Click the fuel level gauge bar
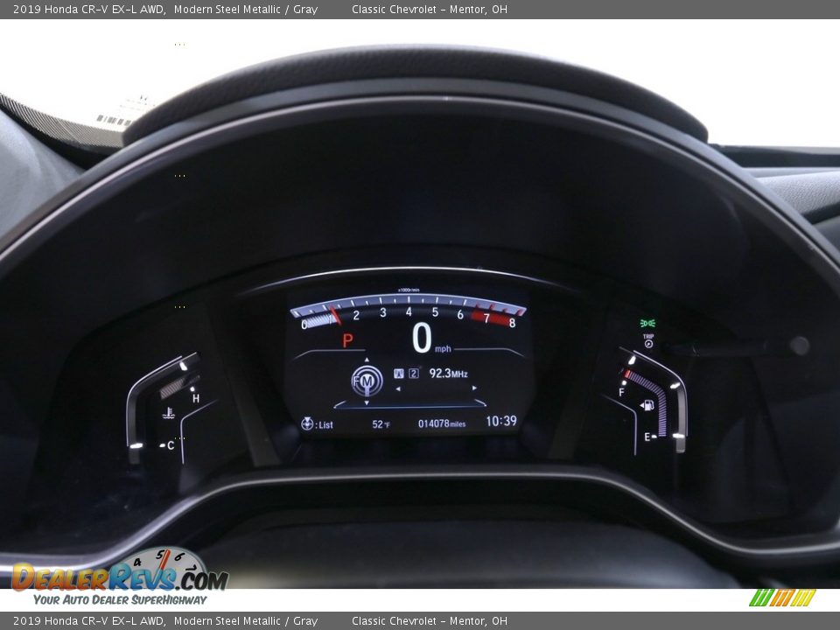The image size is (840, 630). pos(652,396)
